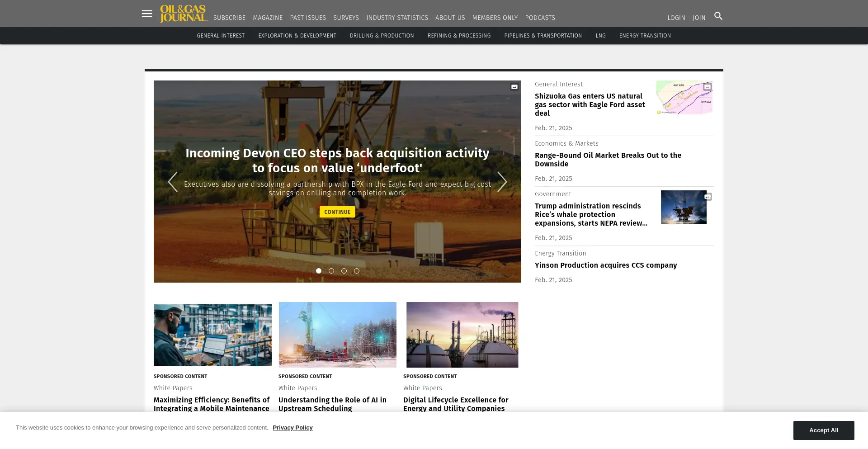868x449 pixels.
Task: Open Understanding the Role of AI paper
Action: tap(332, 404)
